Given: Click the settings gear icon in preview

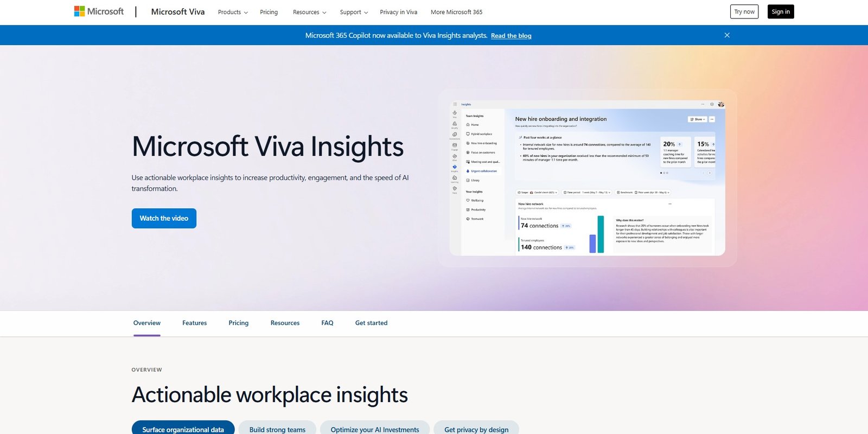Looking at the screenshot, I should tap(712, 104).
